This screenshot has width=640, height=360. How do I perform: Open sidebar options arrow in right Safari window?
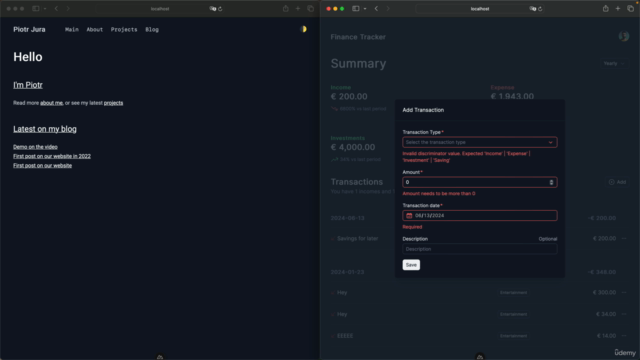coord(365,9)
